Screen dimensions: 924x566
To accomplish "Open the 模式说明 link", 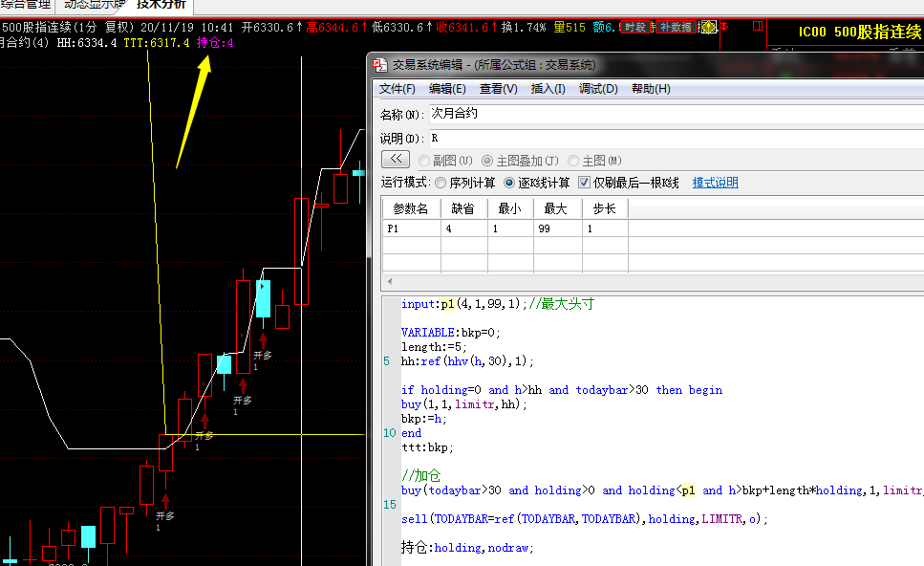I will pos(716,183).
